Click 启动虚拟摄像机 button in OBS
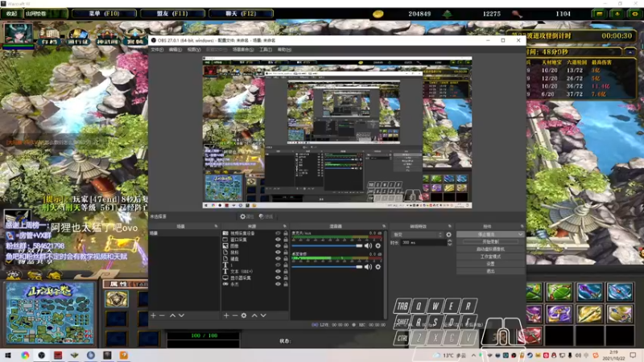 tap(490, 249)
